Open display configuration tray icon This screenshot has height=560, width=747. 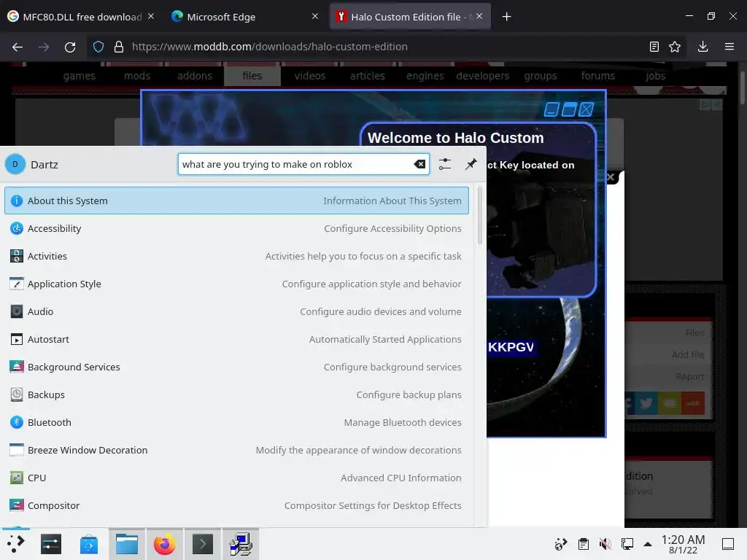click(x=627, y=544)
